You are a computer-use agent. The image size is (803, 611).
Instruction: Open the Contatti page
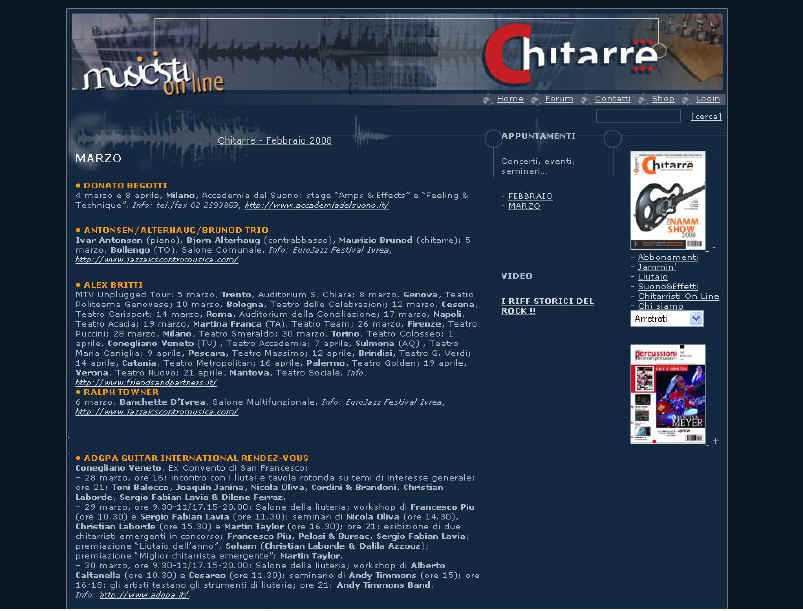pyautogui.click(x=612, y=99)
